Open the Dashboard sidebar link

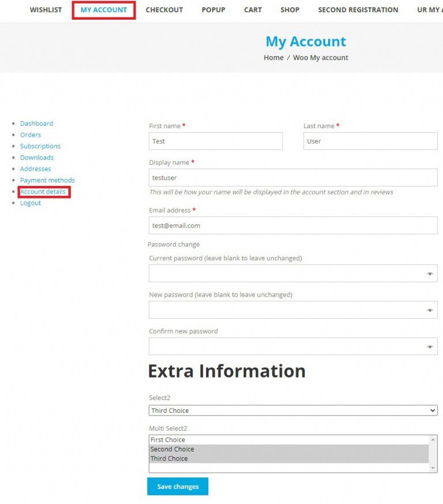(36, 124)
